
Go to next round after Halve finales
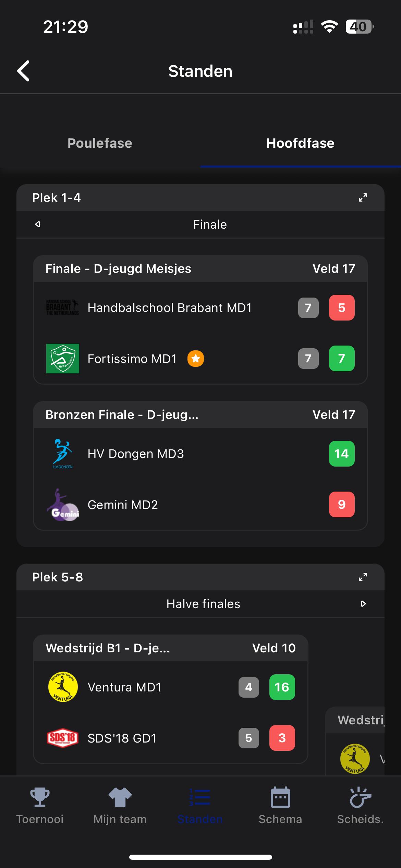click(x=364, y=604)
